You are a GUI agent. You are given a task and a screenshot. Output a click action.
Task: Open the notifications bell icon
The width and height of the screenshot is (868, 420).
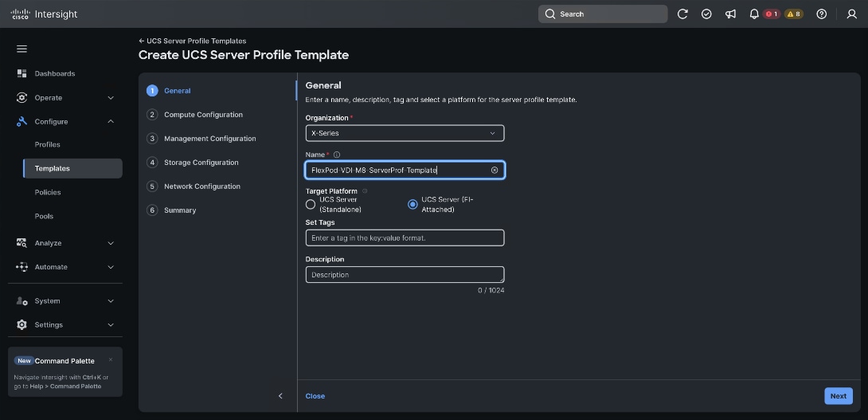[x=754, y=14]
